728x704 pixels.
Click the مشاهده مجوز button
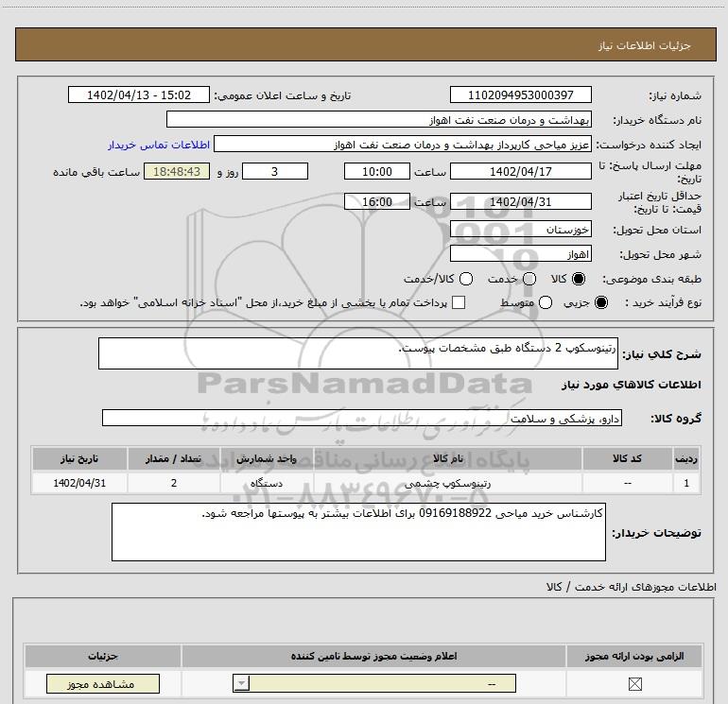[103, 683]
